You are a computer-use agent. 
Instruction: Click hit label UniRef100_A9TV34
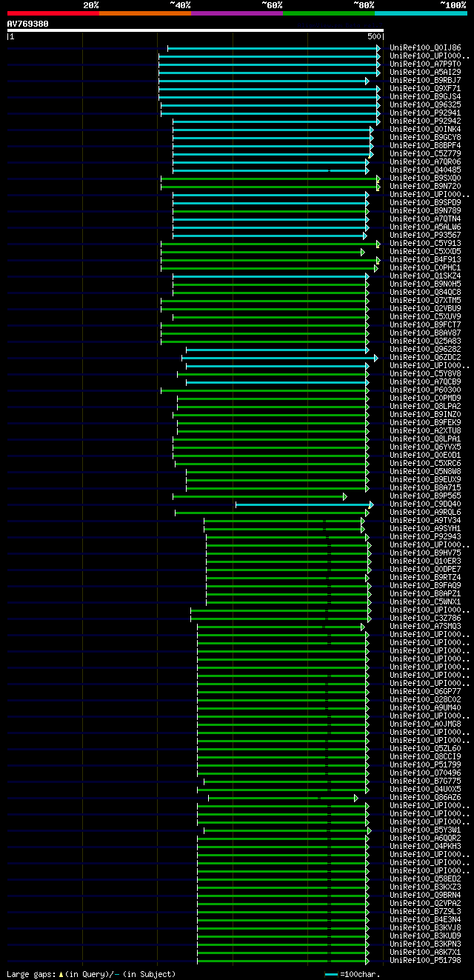[x=425, y=521]
